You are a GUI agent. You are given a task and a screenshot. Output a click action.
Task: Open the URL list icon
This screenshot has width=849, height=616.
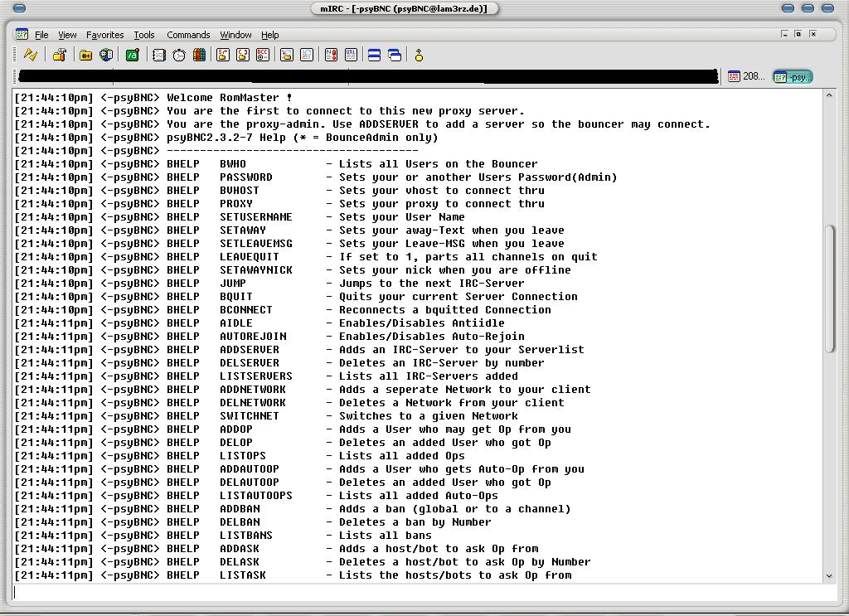click(351, 55)
